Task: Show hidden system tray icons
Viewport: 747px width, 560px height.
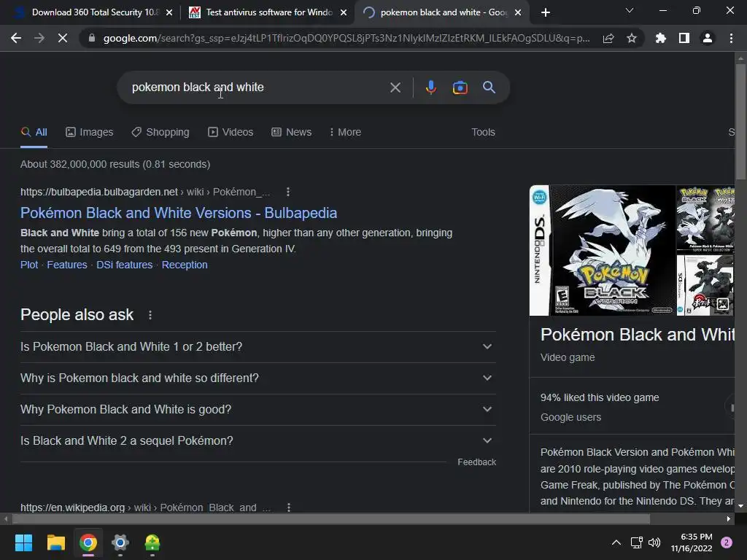Action: (x=616, y=542)
